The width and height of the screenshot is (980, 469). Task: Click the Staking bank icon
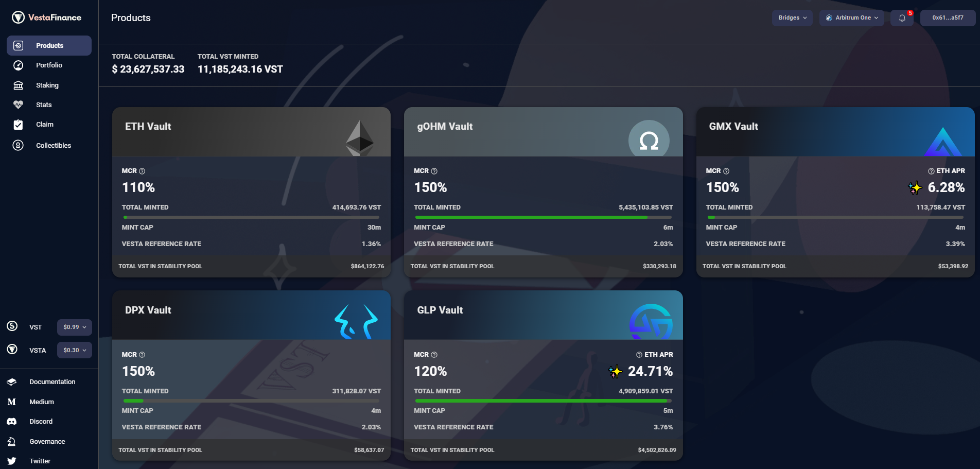(x=18, y=85)
